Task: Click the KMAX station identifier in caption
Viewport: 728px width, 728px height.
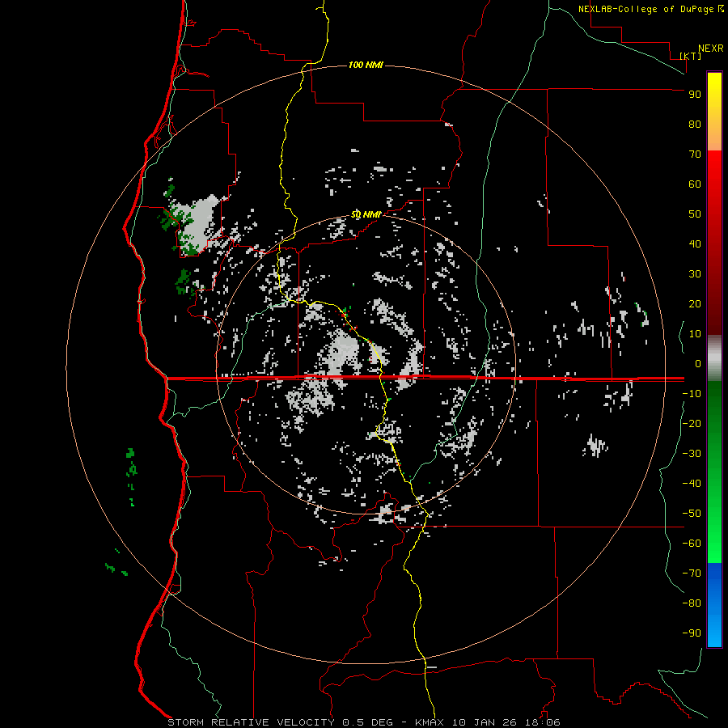Action: tap(429, 722)
